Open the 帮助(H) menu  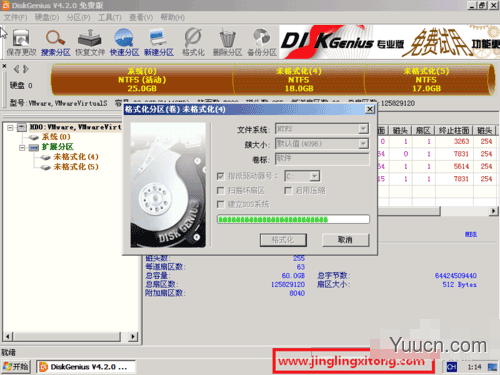[x=172, y=17]
